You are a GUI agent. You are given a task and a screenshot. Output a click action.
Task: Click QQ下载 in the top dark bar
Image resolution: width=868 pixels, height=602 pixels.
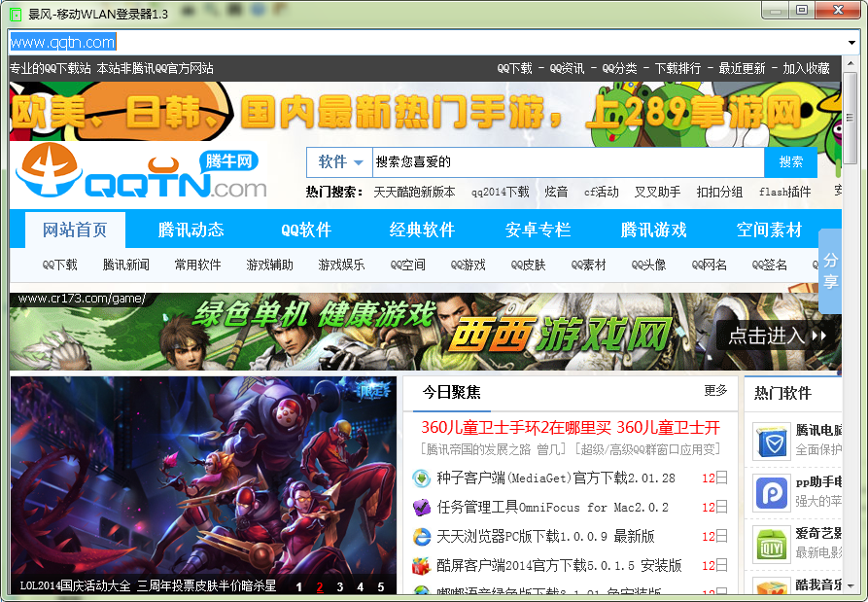(x=514, y=68)
